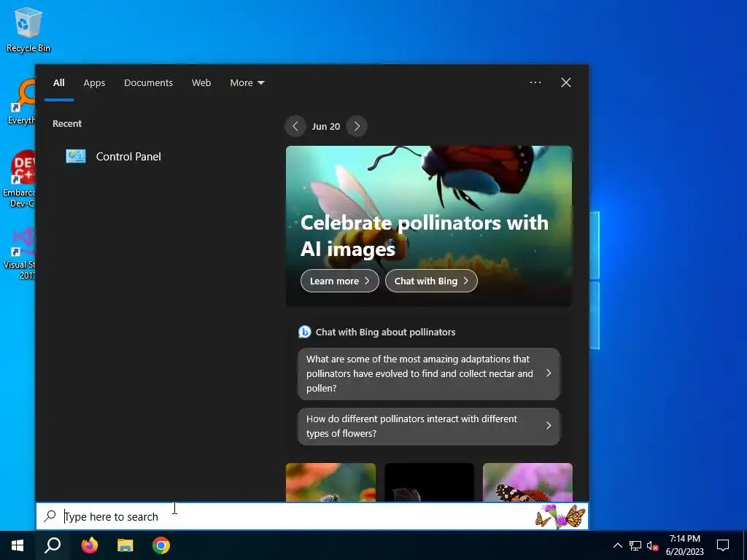Viewport: 747px width, 560px height.
Task: Launch Google Chrome from the taskbar
Action: point(161,545)
